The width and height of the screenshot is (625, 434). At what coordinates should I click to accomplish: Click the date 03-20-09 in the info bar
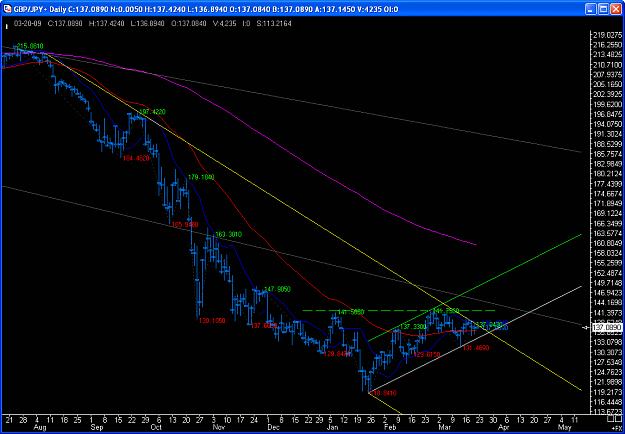pos(26,24)
